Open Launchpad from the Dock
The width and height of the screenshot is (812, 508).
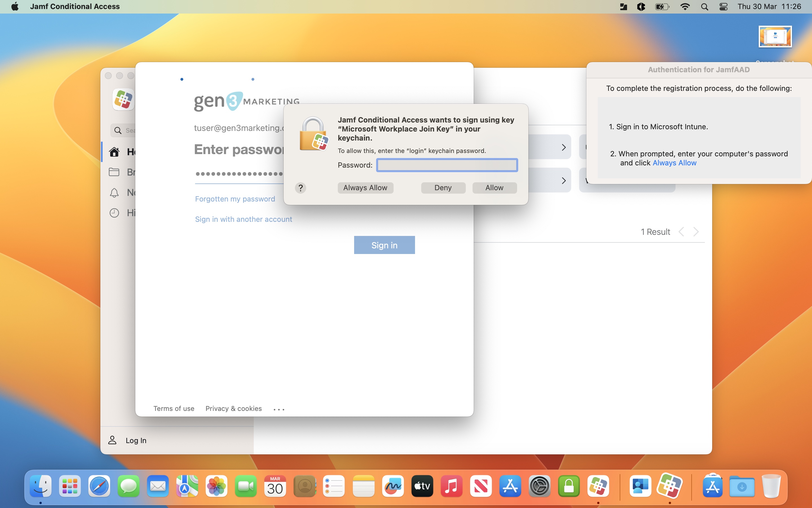tap(70, 486)
